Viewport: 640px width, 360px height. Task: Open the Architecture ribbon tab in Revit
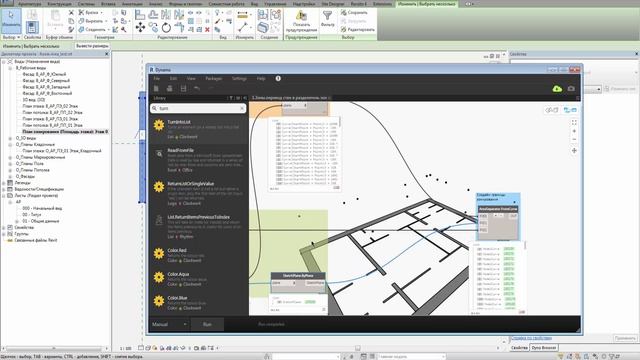(29, 4)
